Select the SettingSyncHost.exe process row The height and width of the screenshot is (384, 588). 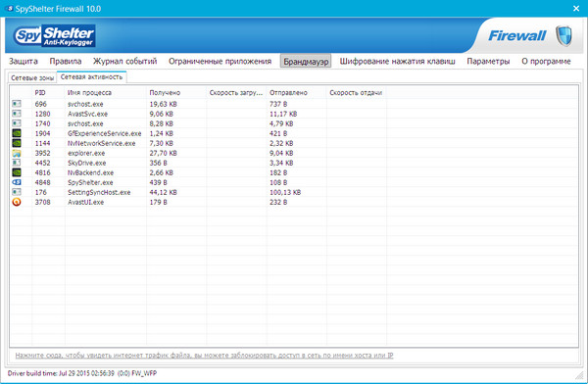tap(293, 192)
